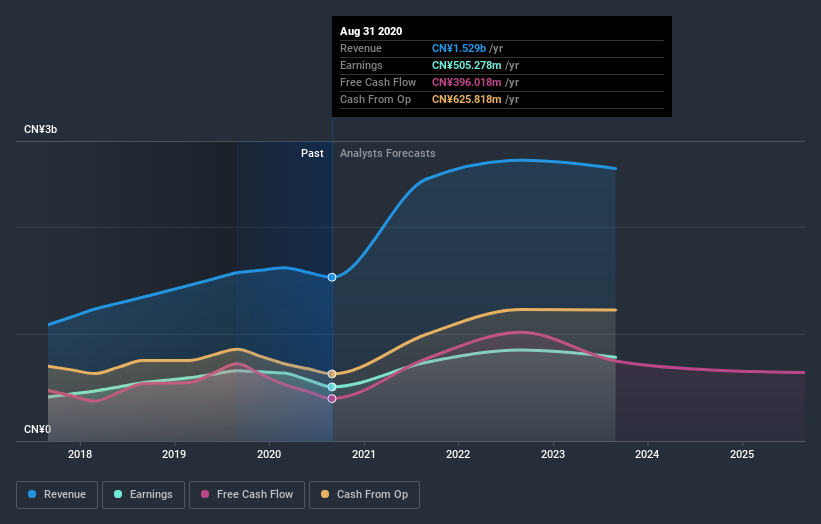
Task: Click the 2021 x-axis label
Action: pos(363,454)
